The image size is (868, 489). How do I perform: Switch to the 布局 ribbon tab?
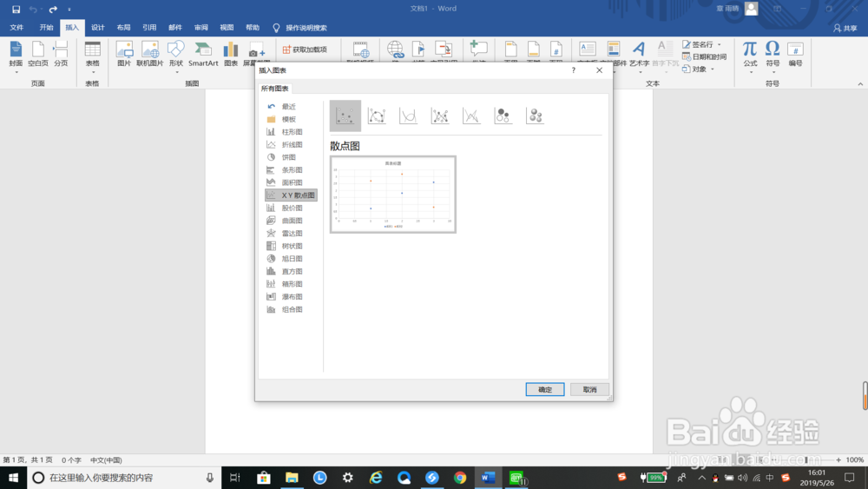point(123,28)
